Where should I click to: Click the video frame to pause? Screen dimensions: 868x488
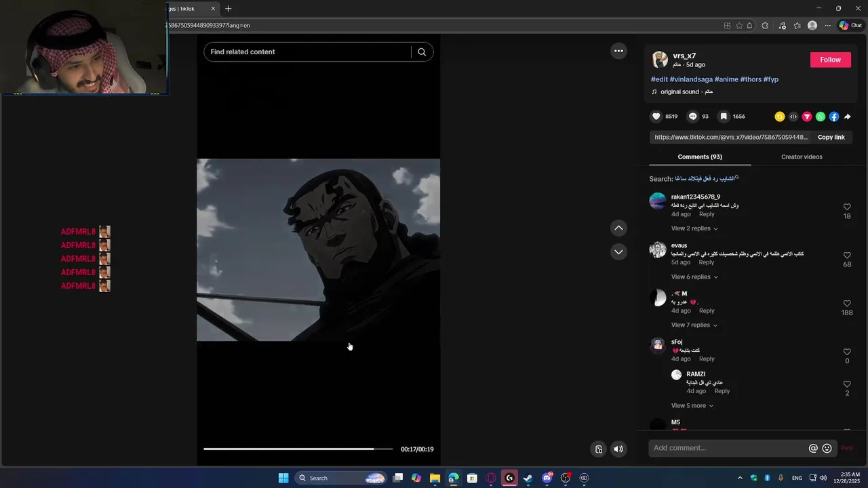(318, 250)
